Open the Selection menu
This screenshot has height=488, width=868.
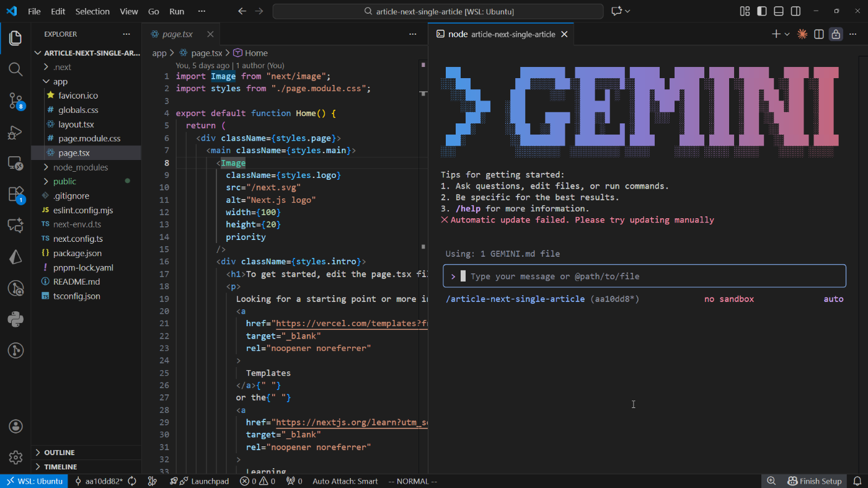pyautogui.click(x=92, y=11)
